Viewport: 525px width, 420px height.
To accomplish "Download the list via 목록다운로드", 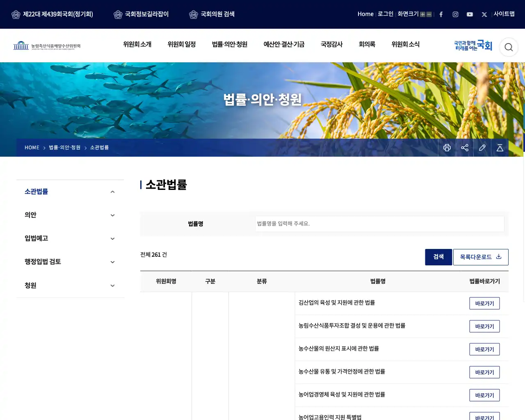I will (481, 257).
